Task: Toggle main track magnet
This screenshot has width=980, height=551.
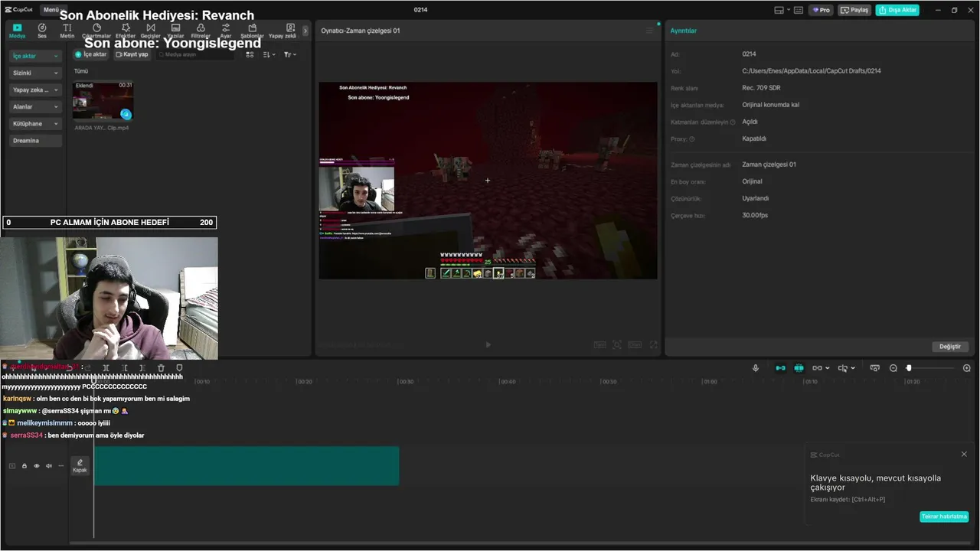Action: point(780,368)
